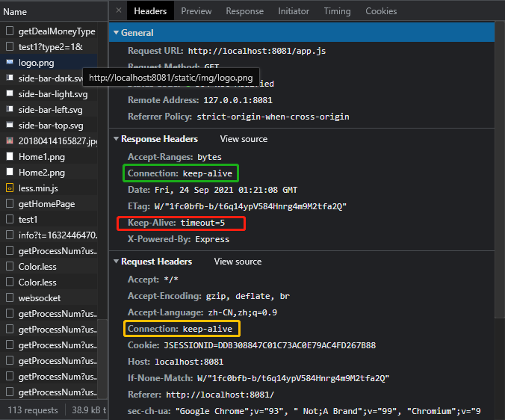The width and height of the screenshot is (505, 420).
Task: Click the info?t=1632446470 file icon
Action: [x=10, y=235]
